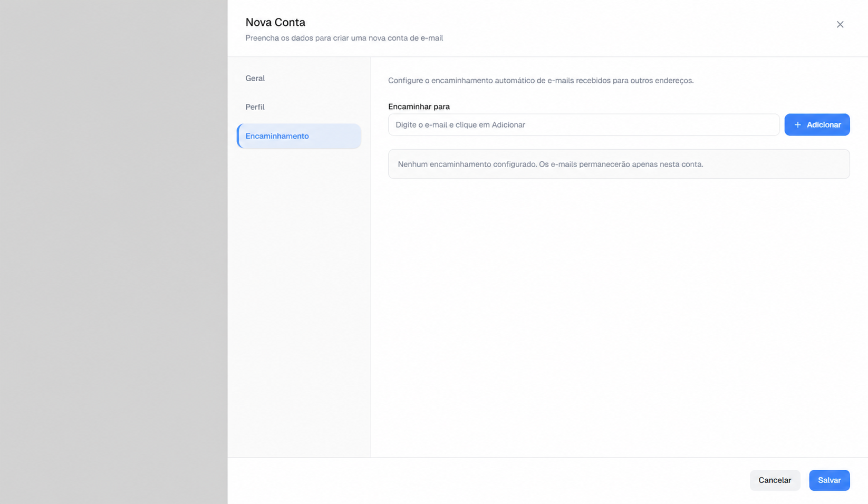
Task: Focus the Encaminhar para email field
Action: [x=584, y=125]
